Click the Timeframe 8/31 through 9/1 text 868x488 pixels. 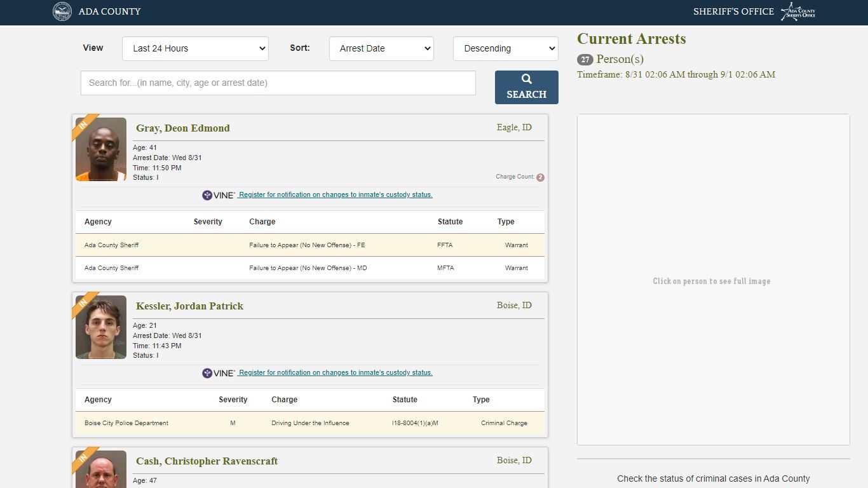[676, 74]
